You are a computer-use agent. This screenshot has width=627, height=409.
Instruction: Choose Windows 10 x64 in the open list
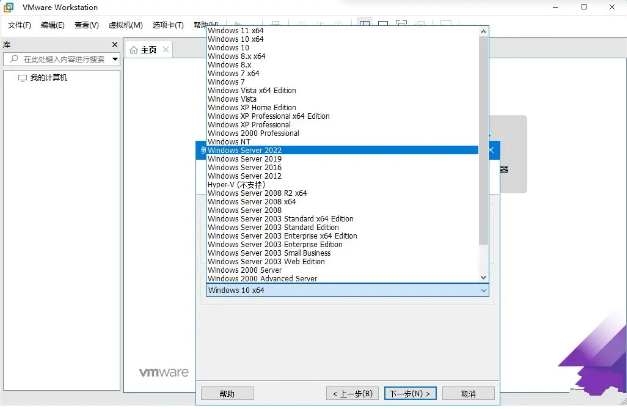(342, 39)
